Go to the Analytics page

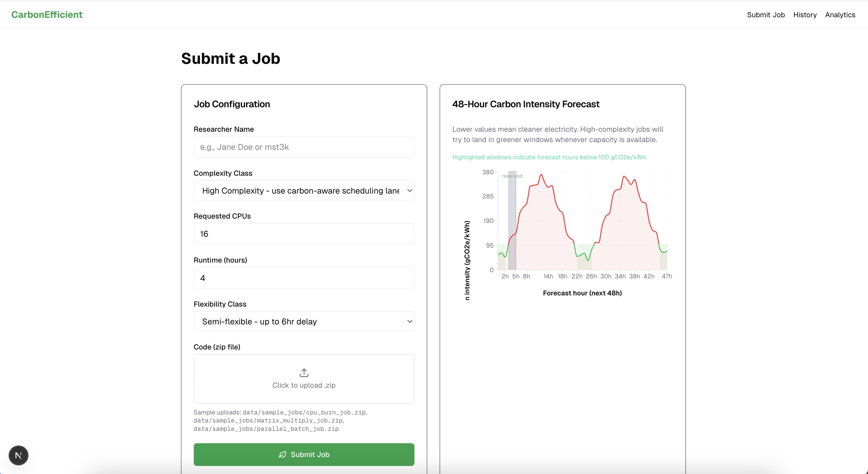point(840,14)
